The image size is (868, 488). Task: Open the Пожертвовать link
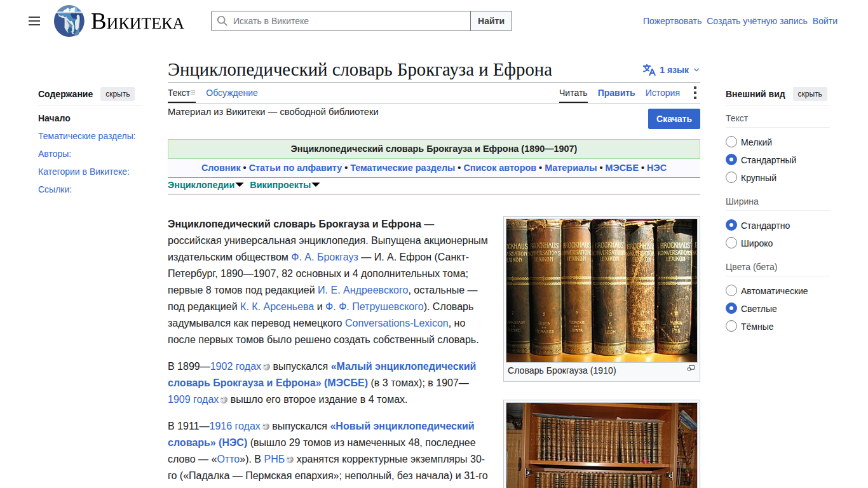(x=672, y=21)
